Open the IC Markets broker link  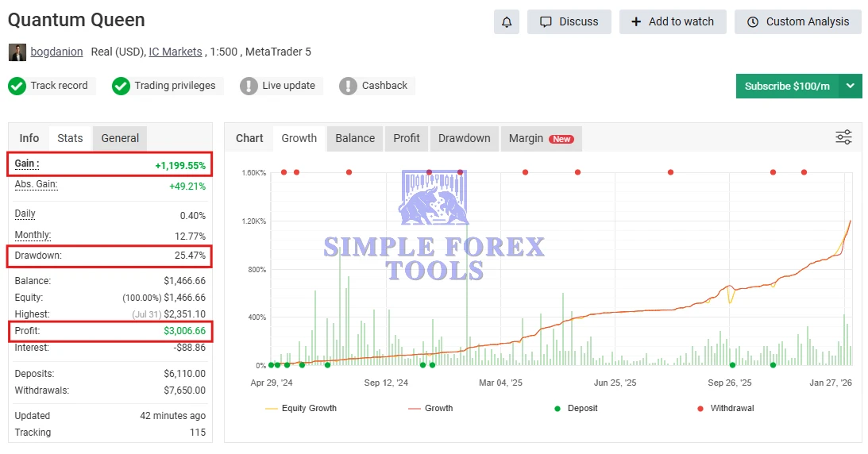click(x=175, y=52)
